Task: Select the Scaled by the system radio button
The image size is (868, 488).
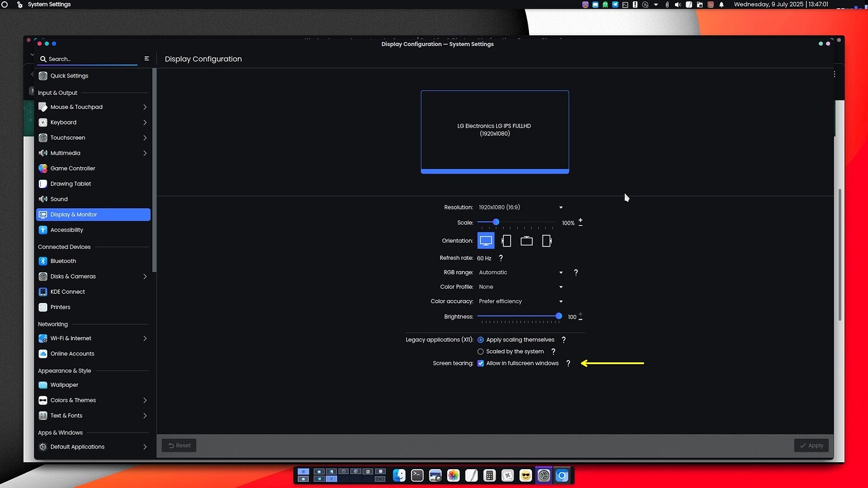Action: point(481,352)
